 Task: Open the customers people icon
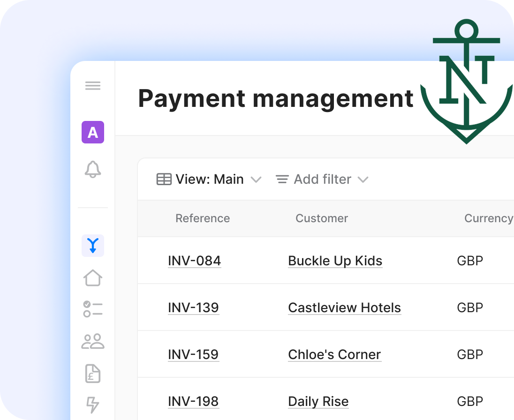[93, 341]
